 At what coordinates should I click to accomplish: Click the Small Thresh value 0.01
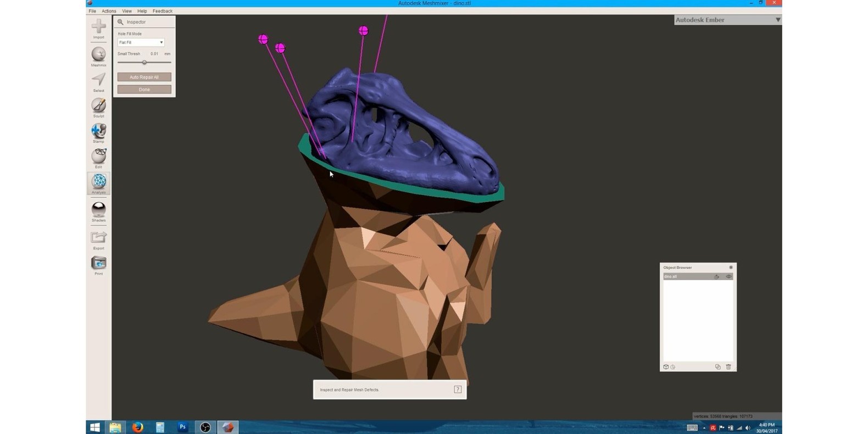click(x=154, y=54)
